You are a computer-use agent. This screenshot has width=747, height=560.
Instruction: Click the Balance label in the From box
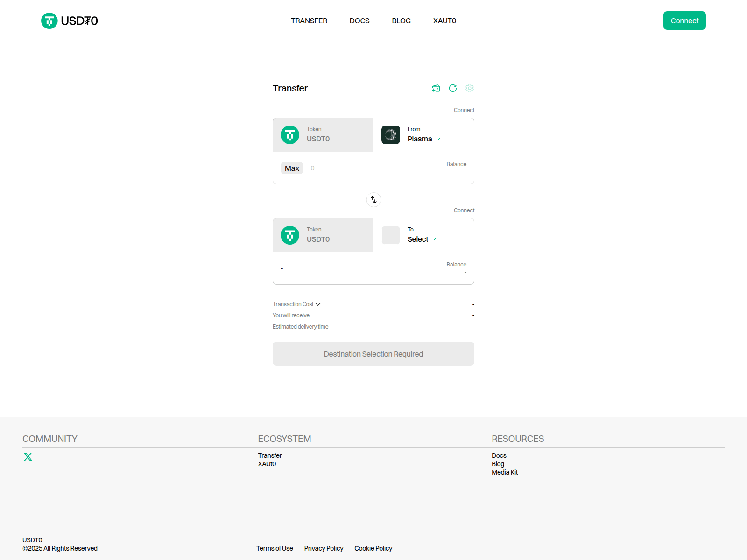coord(456,164)
